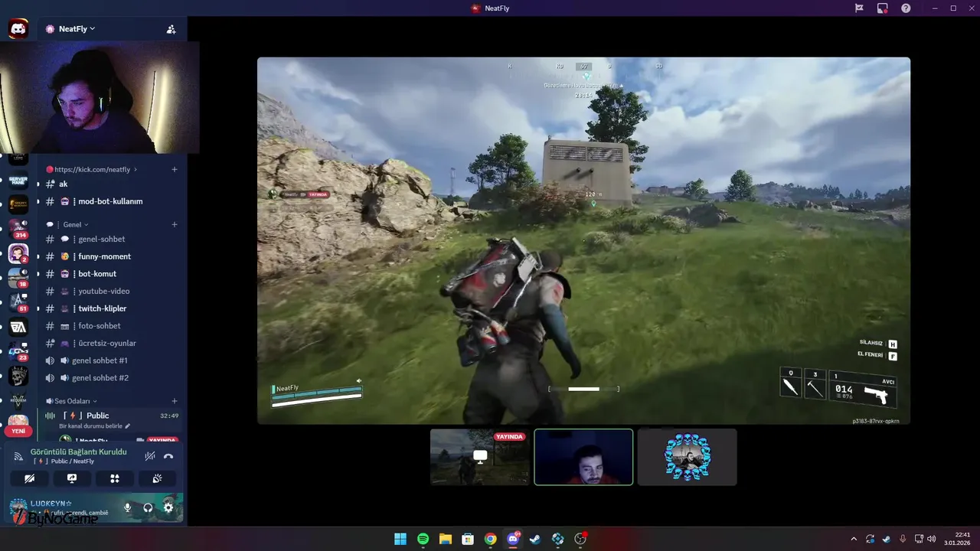Open the bot-komut channel
The width and height of the screenshot is (980, 551).
pos(111,273)
